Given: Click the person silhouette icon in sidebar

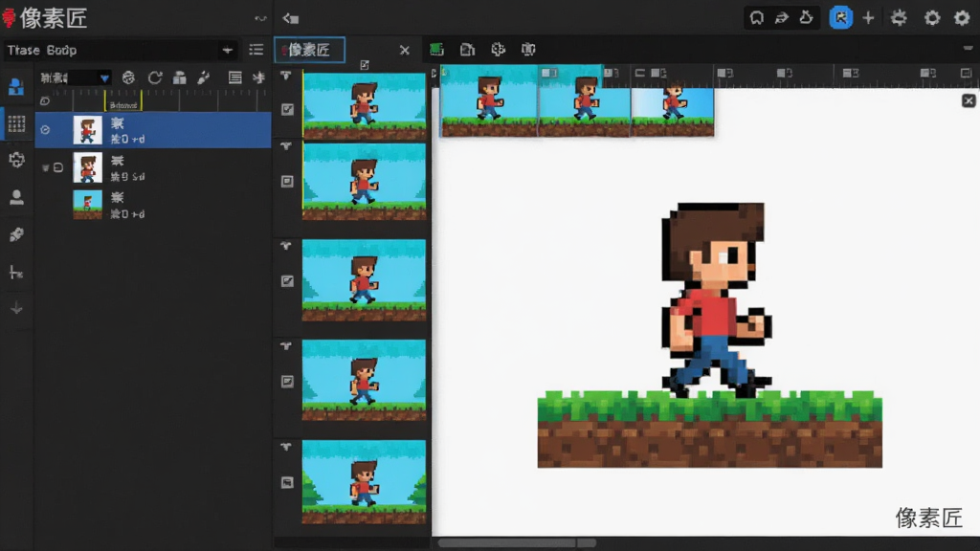Looking at the screenshot, I should 16,197.
